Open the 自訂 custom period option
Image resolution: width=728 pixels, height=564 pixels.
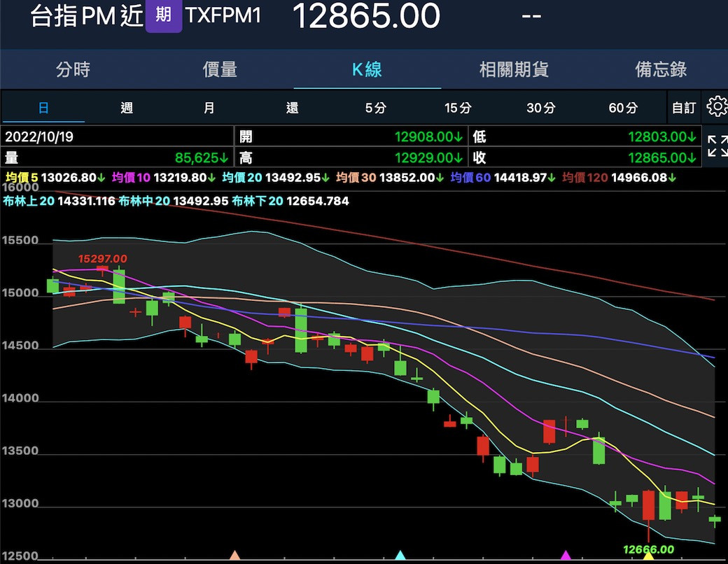pos(684,108)
